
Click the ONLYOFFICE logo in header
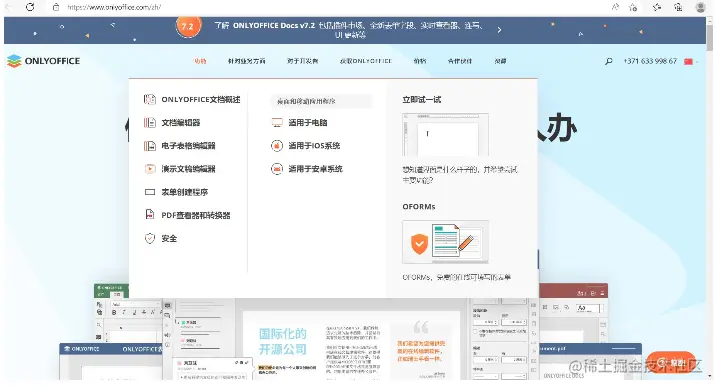coord(43,61)
